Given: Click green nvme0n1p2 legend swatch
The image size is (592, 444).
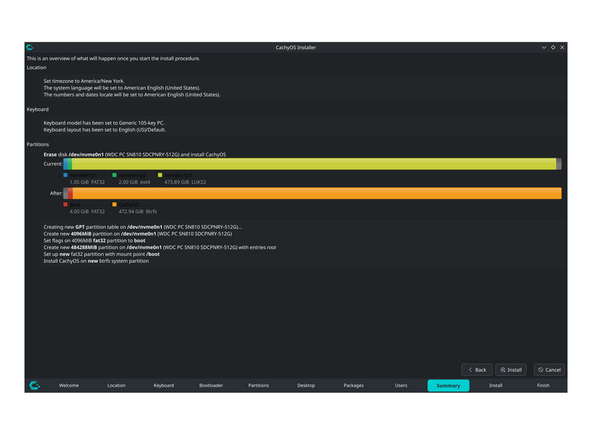Looking at the screenshot, I should coord(114,175).
